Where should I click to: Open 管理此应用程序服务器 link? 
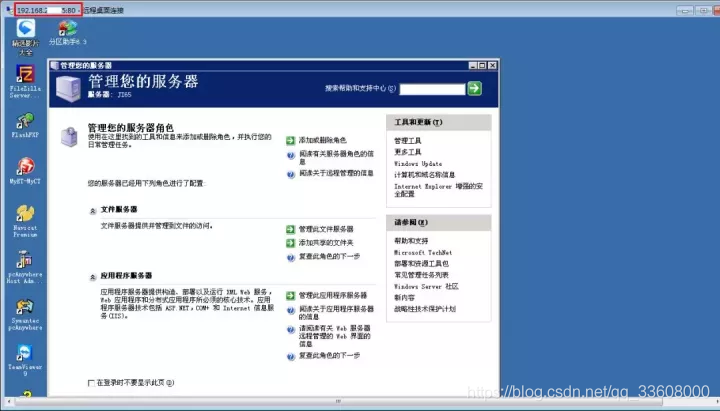pyautogui.click(x=333, y=295)
